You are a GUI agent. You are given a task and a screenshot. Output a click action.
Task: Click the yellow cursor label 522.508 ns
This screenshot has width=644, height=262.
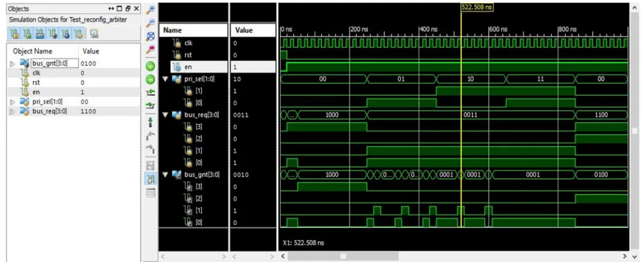477,8
